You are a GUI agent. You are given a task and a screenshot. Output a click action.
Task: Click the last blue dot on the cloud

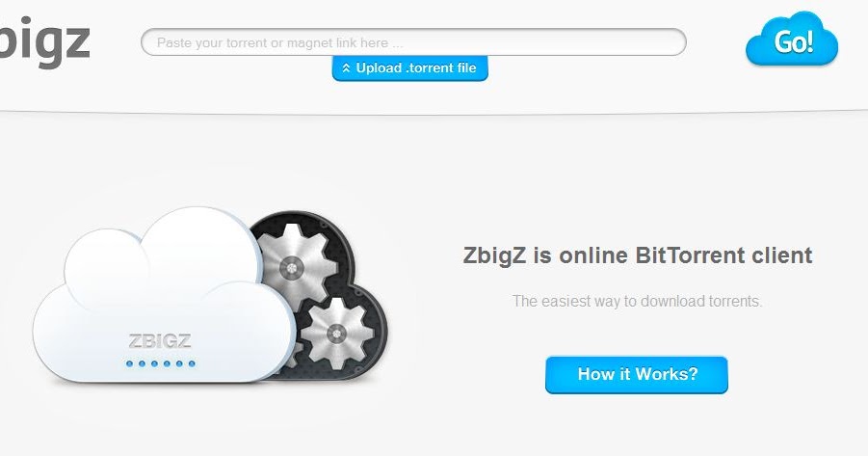point(192,364)
